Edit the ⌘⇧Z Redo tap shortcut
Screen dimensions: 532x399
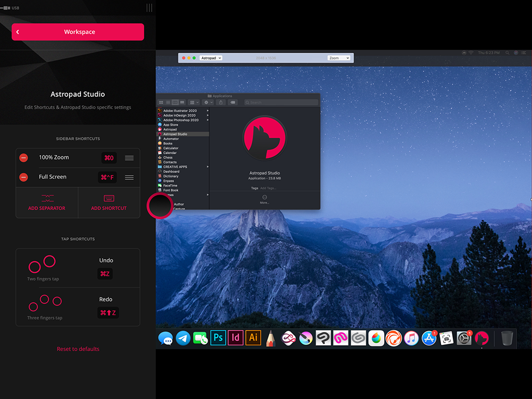coord(108,312)
